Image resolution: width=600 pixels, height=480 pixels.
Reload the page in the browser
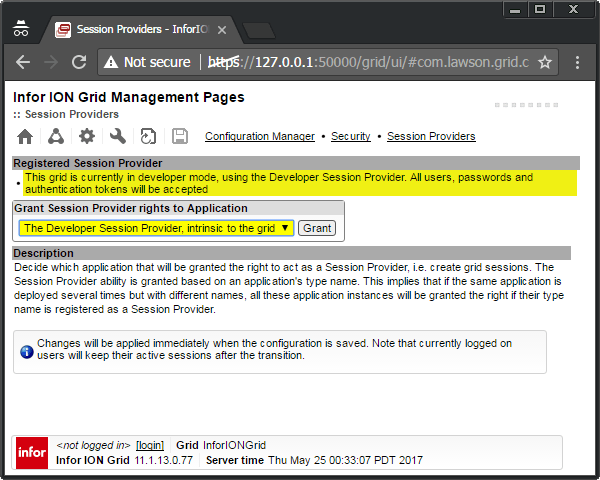pos(80,62)
